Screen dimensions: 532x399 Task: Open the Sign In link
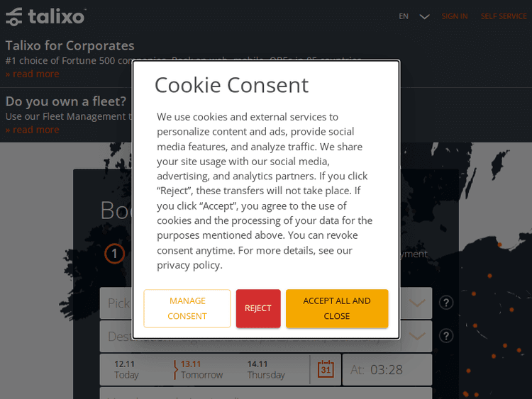tap(455, 16)
